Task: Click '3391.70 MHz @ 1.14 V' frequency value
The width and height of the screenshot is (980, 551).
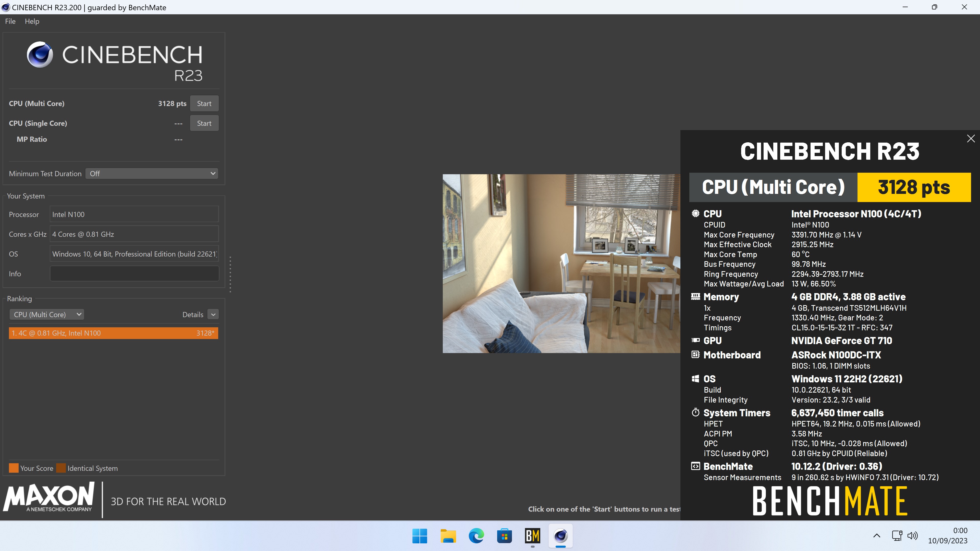Action: [826, 235]
